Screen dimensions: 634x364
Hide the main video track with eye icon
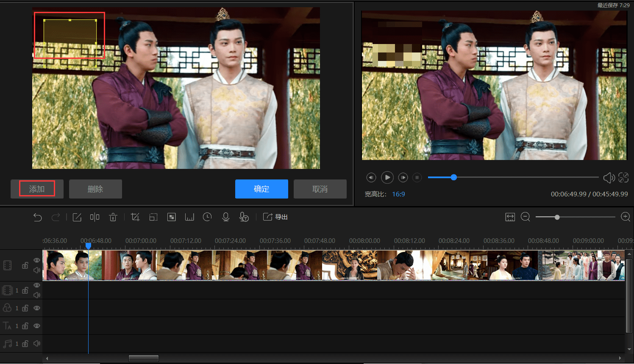[37, 260]
